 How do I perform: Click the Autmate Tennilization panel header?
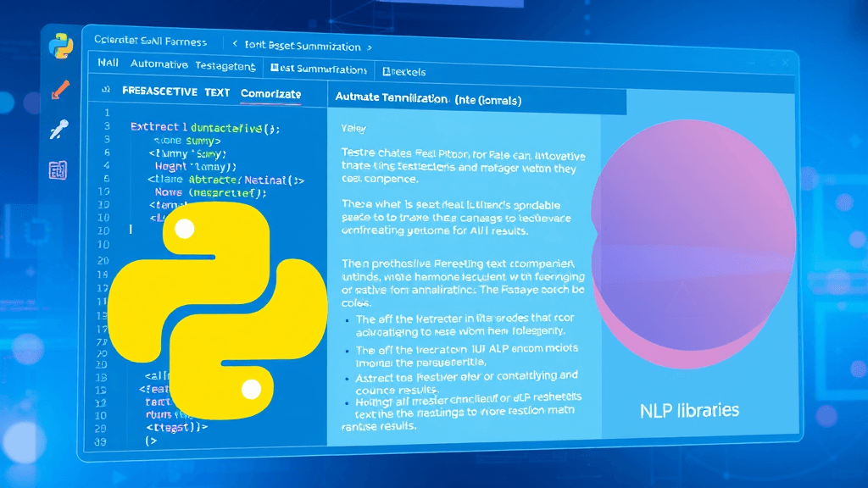428,99
